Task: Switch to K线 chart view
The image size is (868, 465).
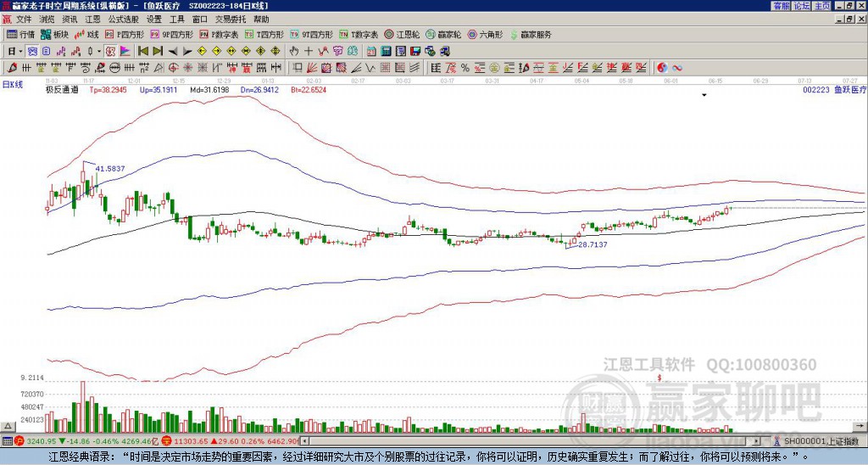Action: pos(86,34)
